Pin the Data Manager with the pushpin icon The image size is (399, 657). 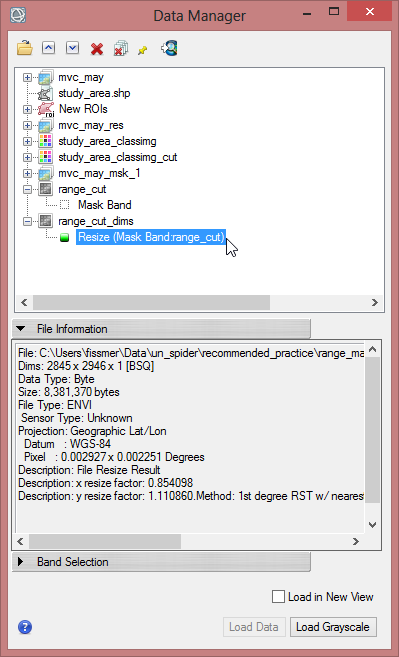coord(143,50)
